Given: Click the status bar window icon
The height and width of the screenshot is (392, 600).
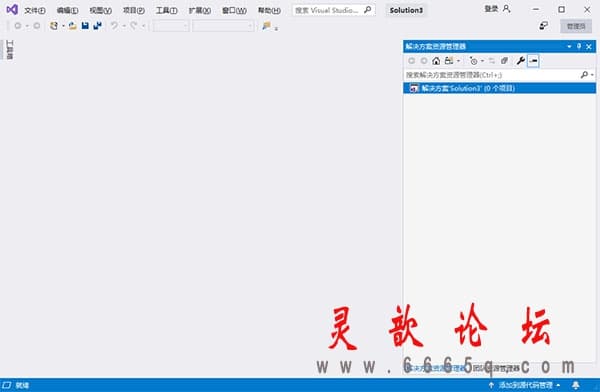Looking at the screenshot, I should coord(7,385).
